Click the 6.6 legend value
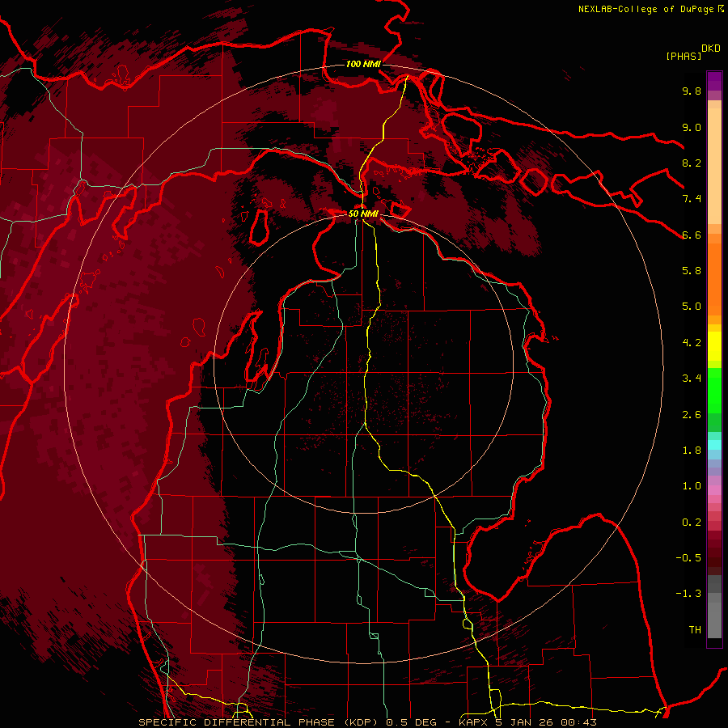The image size is (728, 728). (x=692, y=235)
